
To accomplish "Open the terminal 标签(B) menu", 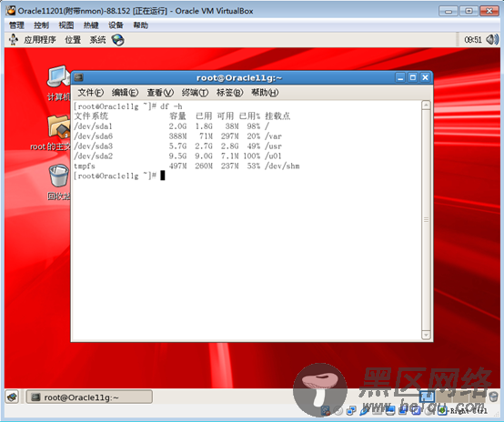I will [x=229, y=93].
